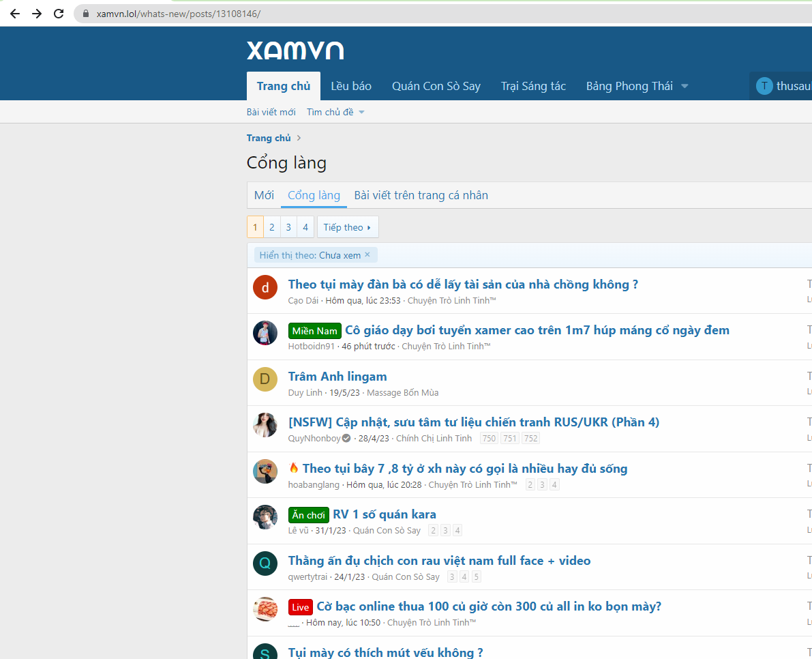
Task: Open the 'RV 1 số quán kara' thread
Action: [x=384, y=514]
